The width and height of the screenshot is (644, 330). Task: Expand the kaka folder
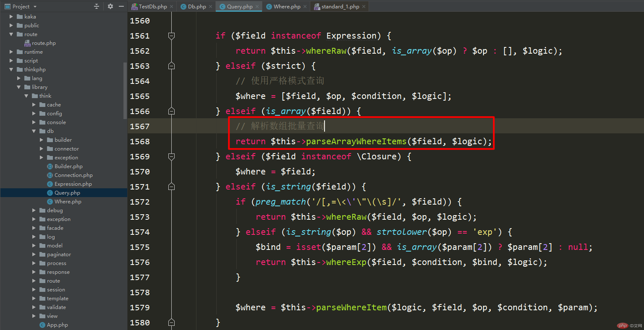pos(11,17)
